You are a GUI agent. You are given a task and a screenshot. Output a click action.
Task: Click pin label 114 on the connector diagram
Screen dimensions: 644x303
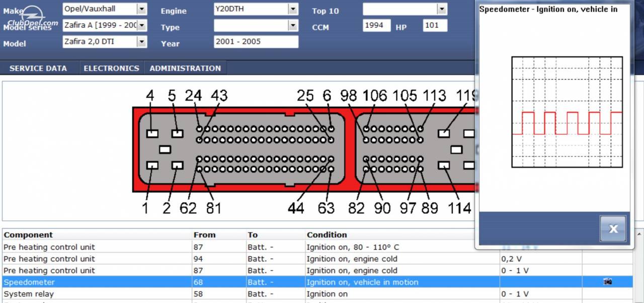pyautogui.click(x=459, y=207)
